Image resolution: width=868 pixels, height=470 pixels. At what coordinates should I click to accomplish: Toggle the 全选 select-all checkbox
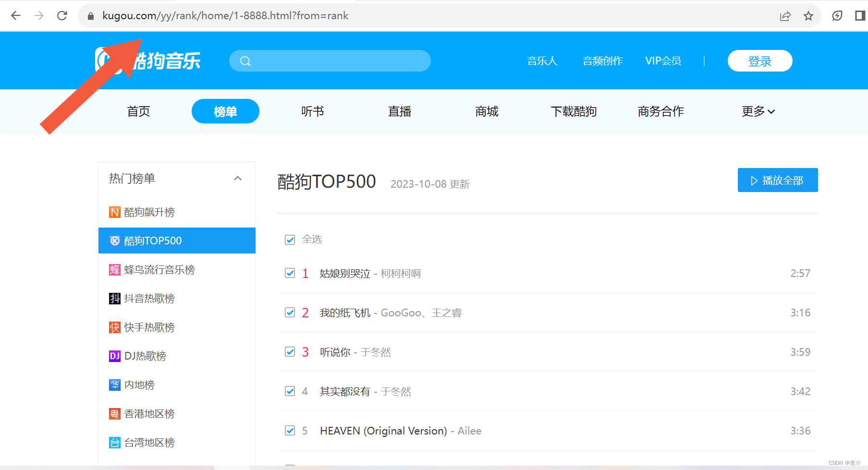(x=290, y=240)
